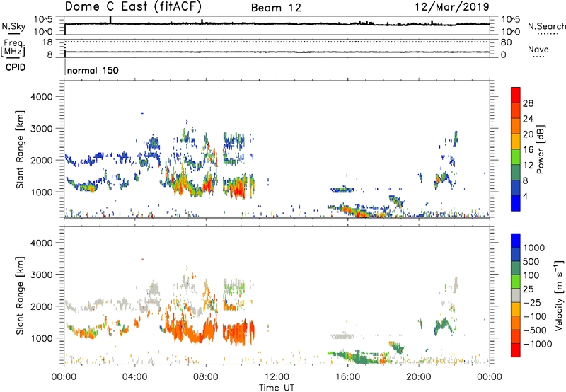This screenshot has width=566, height=392.
Task: Click the "Dome C East (fitACF)" plot title
Action: pos(133,6)
